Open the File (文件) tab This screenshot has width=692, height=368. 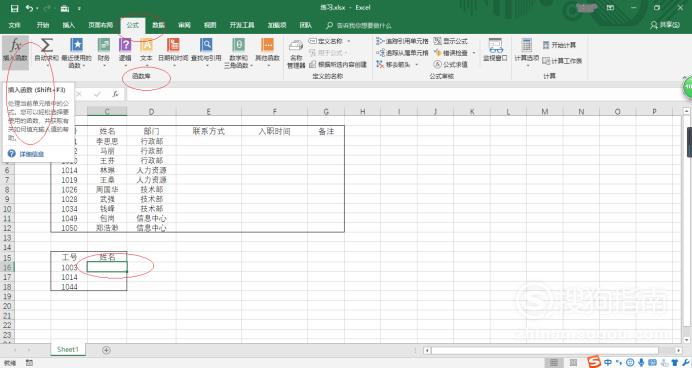pyautogui.click(x=15, y=25)
